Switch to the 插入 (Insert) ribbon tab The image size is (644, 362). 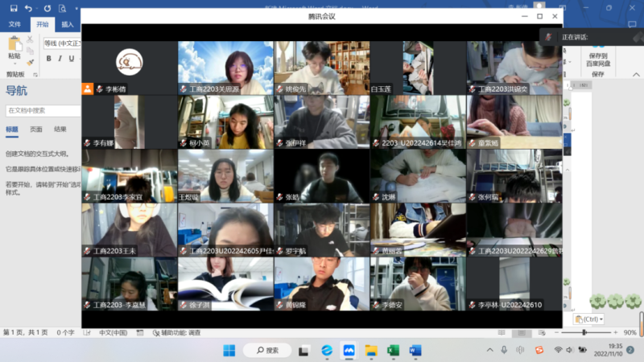pyautogui.click(x=68, y=25)
